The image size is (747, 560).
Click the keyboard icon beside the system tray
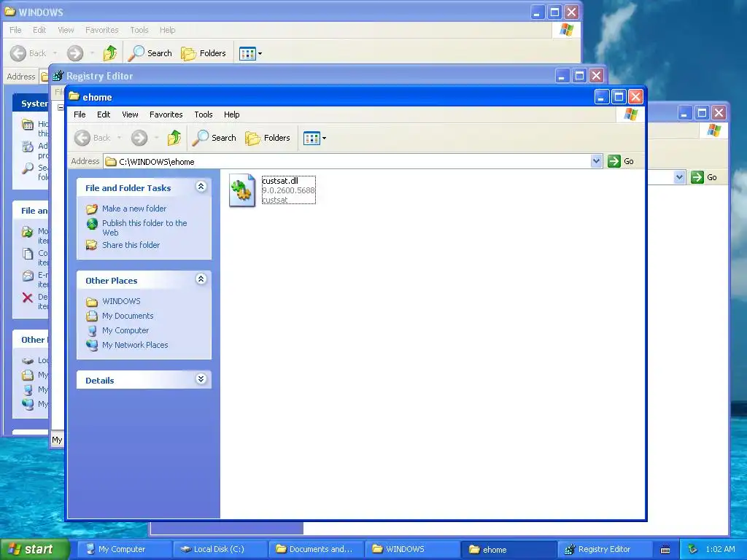pyautogui.click(x=665, y=550)
